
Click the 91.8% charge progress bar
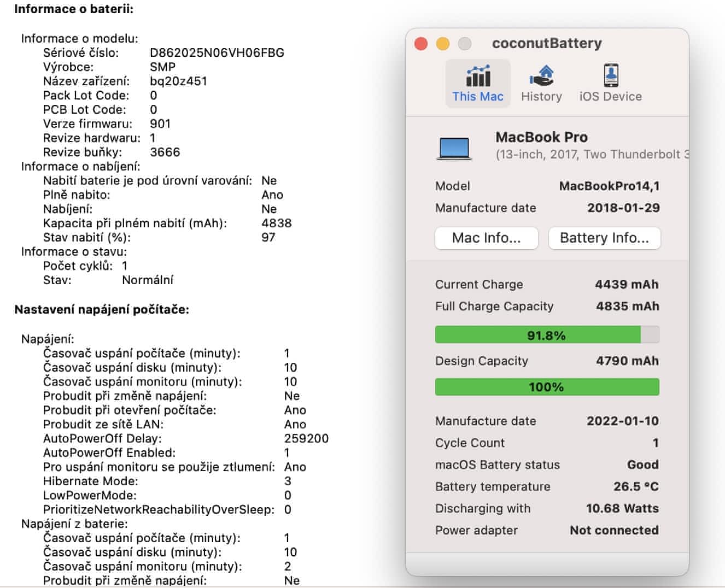(547, 335)
